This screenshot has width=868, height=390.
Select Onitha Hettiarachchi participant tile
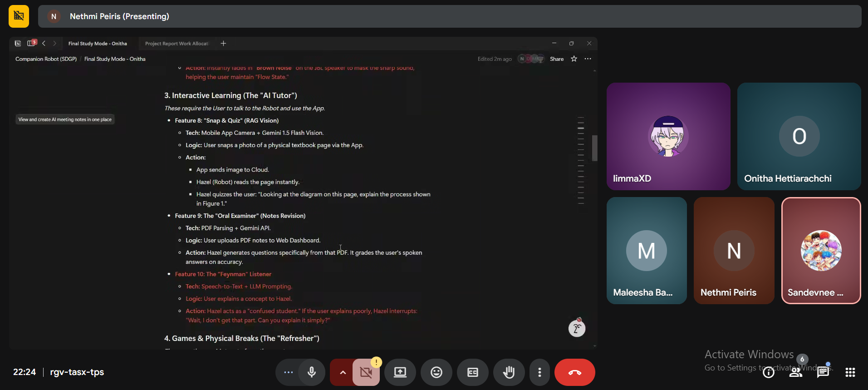tap(799, 136)
